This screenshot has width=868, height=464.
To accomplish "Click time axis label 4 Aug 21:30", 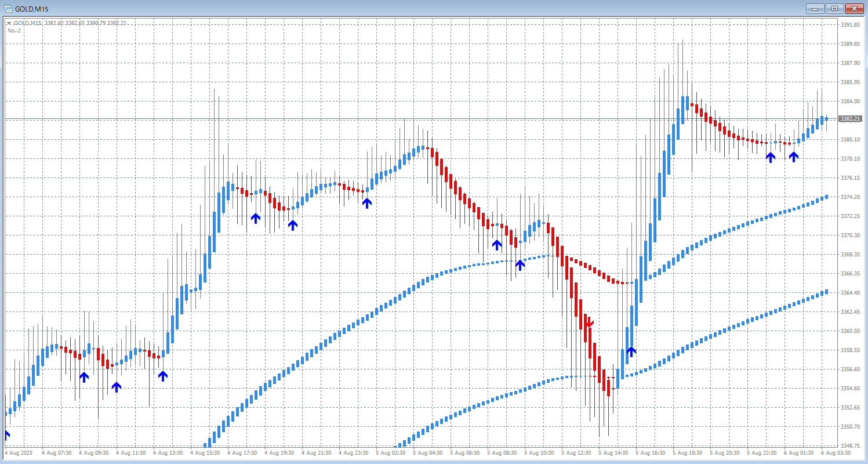I will tap(316, 453).
